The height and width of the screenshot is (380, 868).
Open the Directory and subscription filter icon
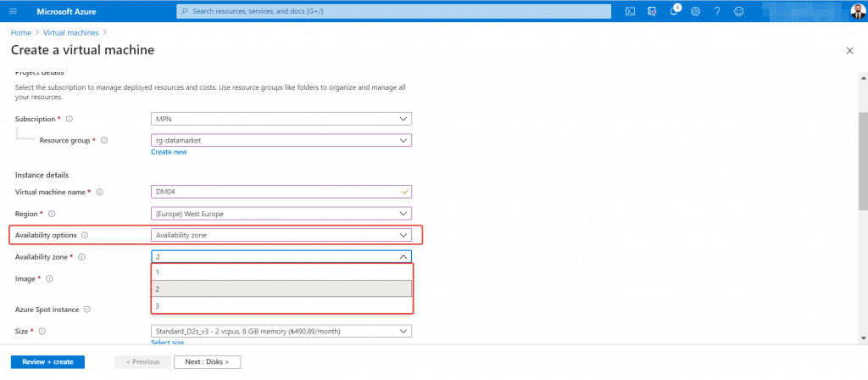tap(652, 11)
